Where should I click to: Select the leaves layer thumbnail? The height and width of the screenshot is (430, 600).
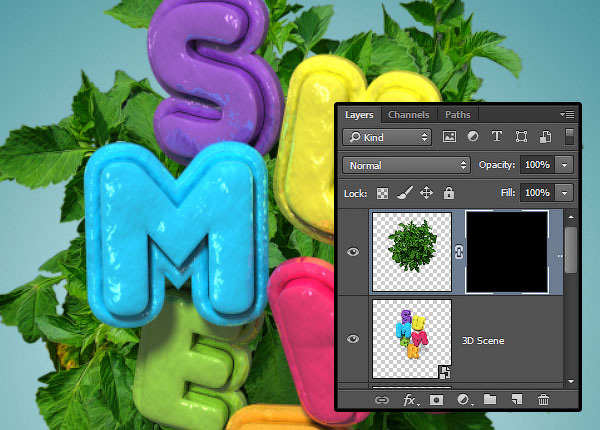click(x=412, y=252)
